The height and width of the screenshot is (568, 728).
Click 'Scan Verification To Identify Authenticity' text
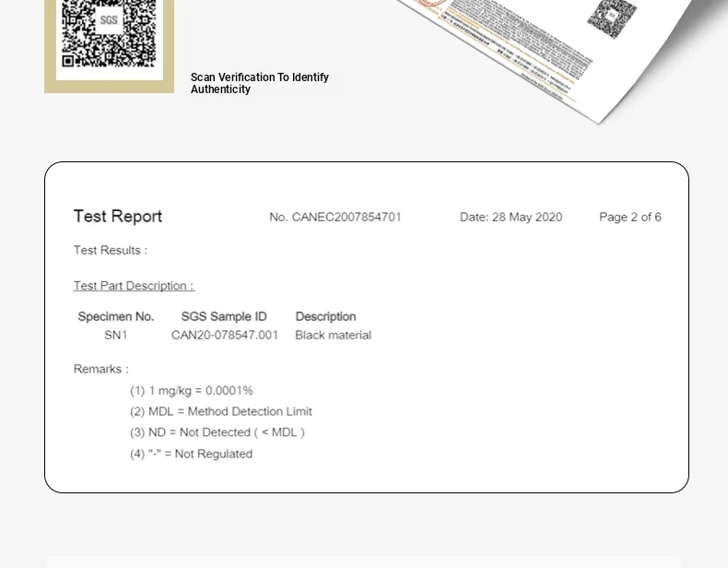(x=259, y=84)
